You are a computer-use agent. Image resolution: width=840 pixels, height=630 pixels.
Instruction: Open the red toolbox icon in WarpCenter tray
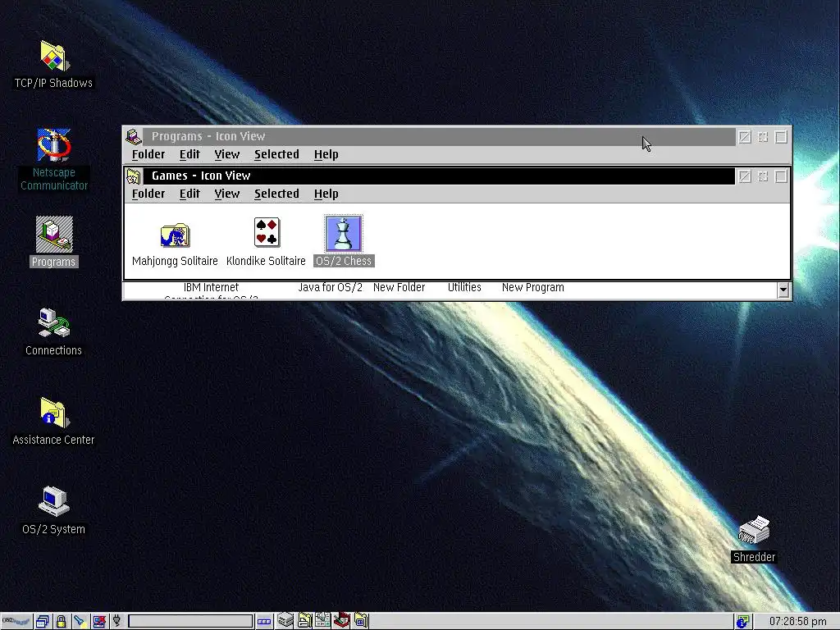342,621
